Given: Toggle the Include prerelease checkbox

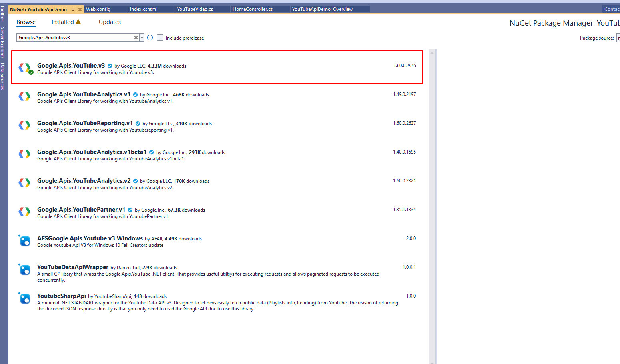Looking at the screenshot, I should pos(160,38).
